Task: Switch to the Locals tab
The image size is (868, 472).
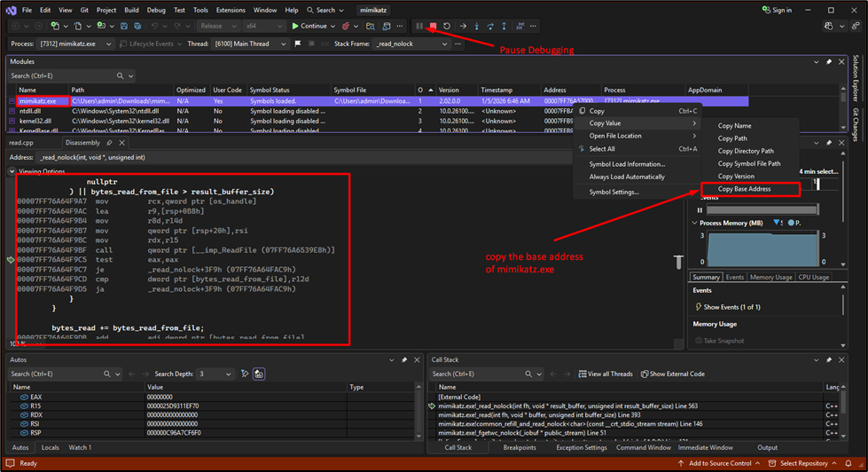Action: 51,448
